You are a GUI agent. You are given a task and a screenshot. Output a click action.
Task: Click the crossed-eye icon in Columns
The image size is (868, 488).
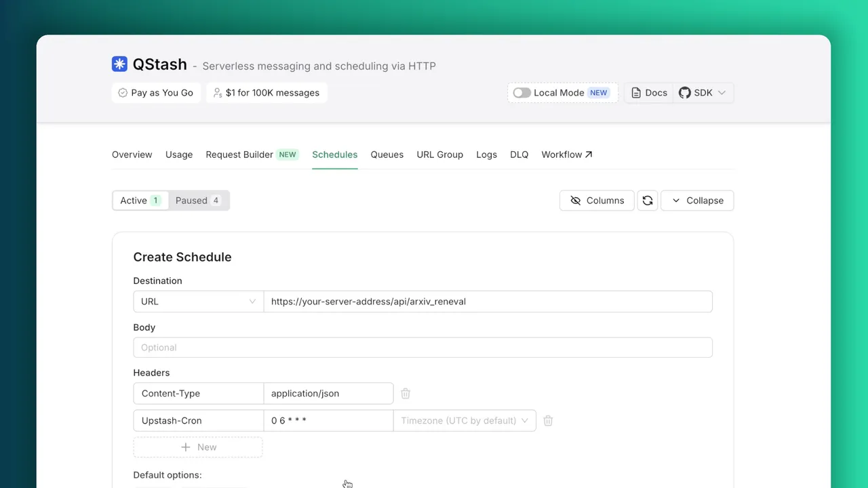click(576, 201)
